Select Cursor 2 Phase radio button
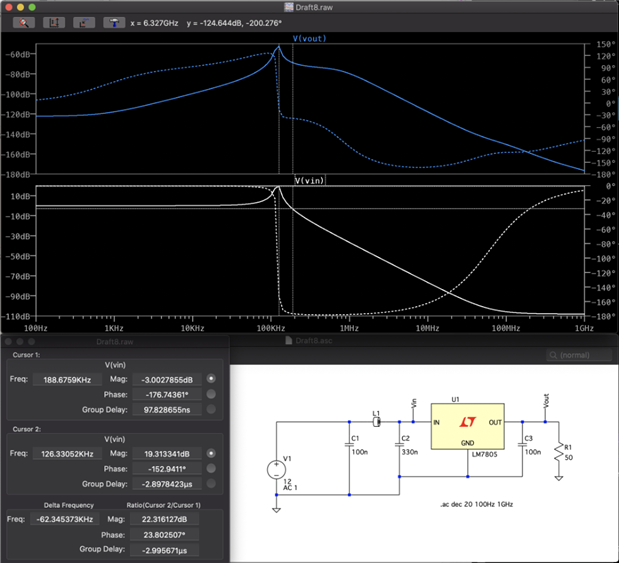 point(211,468)
